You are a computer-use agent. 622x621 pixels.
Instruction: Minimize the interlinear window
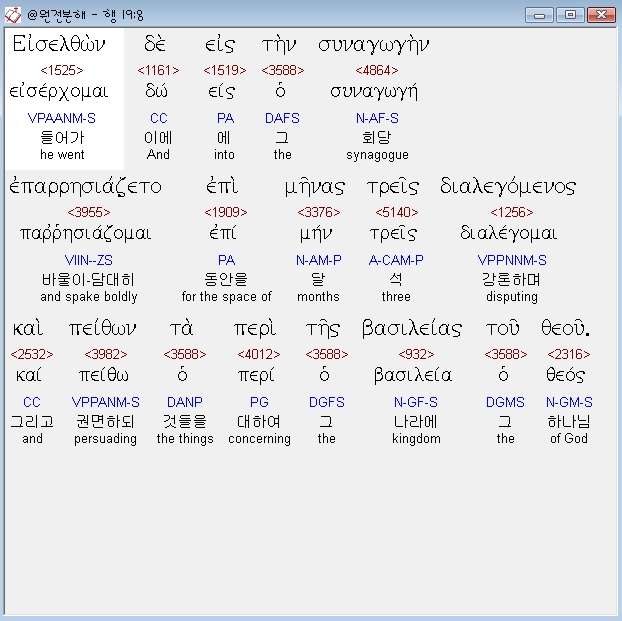pyautogui.click(x=540, y=14)
